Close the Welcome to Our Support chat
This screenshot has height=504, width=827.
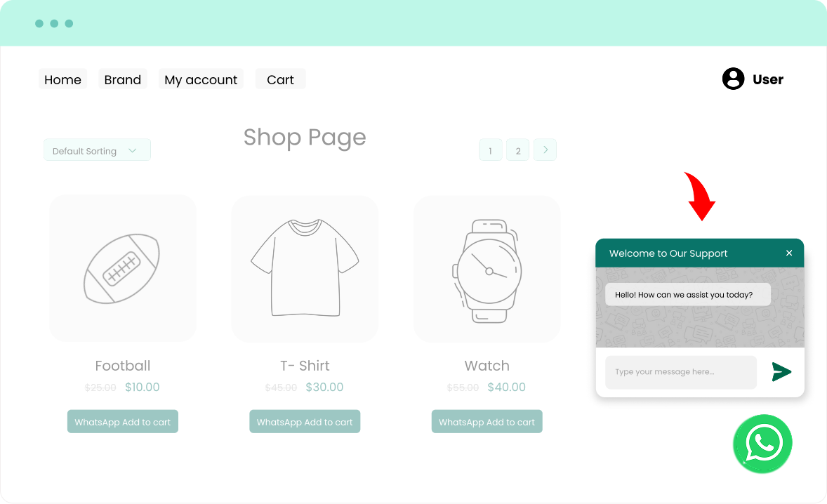(x=789, y=253)
